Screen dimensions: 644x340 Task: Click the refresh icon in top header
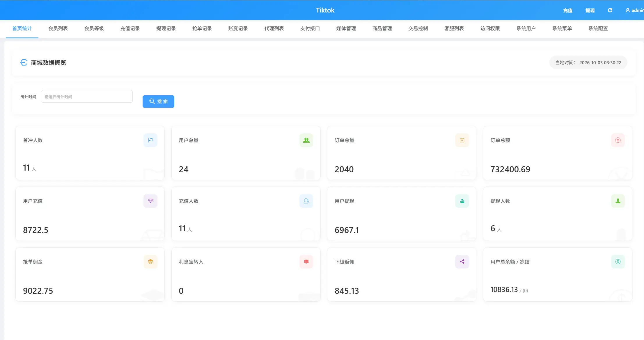(610, 10)
